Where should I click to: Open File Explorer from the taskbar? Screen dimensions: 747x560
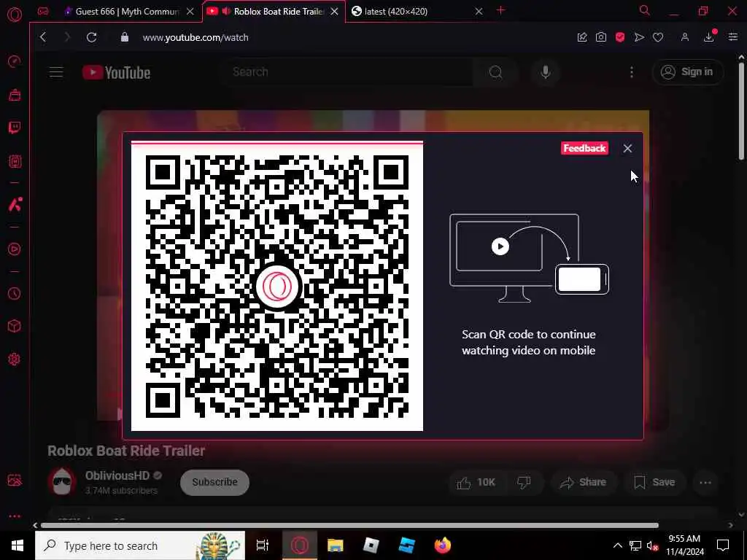(x=336, y=545)
